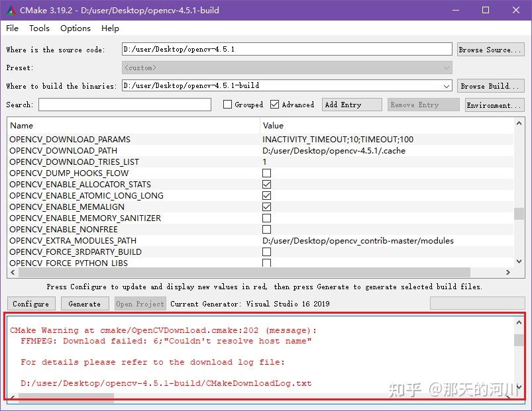Disable OPENCV_ENABLE_ALLOCATOR_STATS option
Image resolution: width=532 pixels, height=411 pixels.
click(266, 184)
